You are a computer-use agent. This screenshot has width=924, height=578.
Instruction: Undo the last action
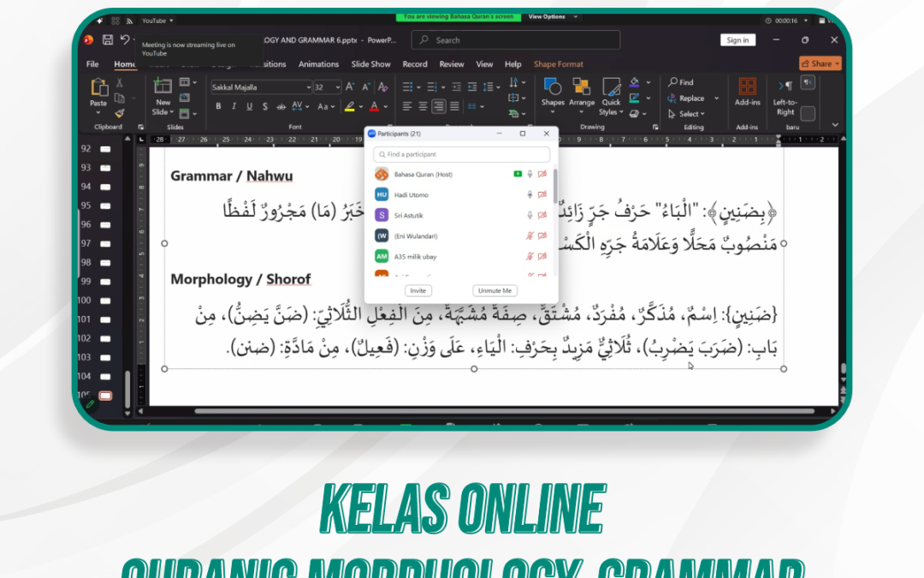[x=125, y=39]
